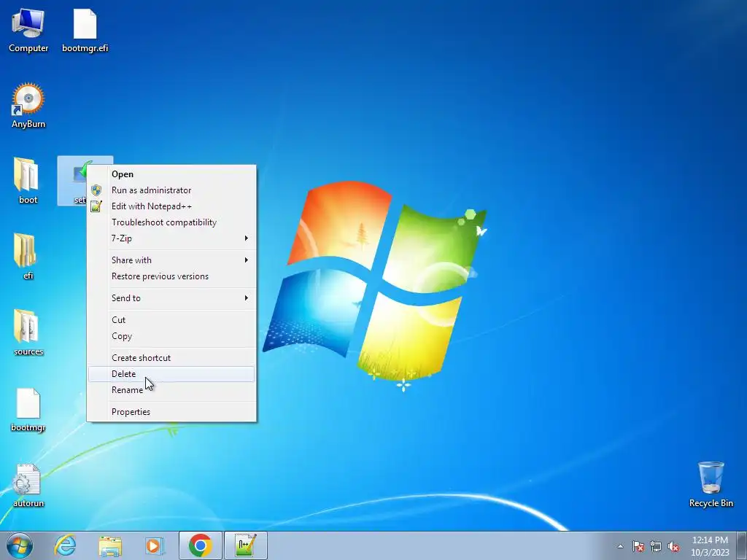Open Properties from context menu

click(171, 412)
